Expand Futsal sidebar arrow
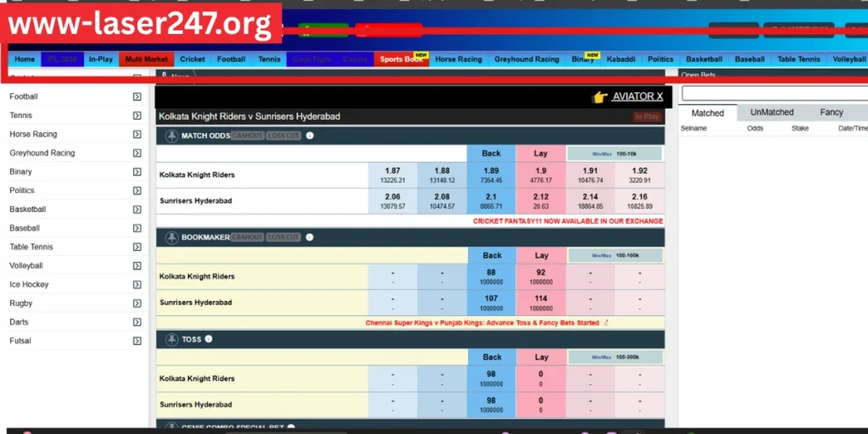 tap(137, 342)
